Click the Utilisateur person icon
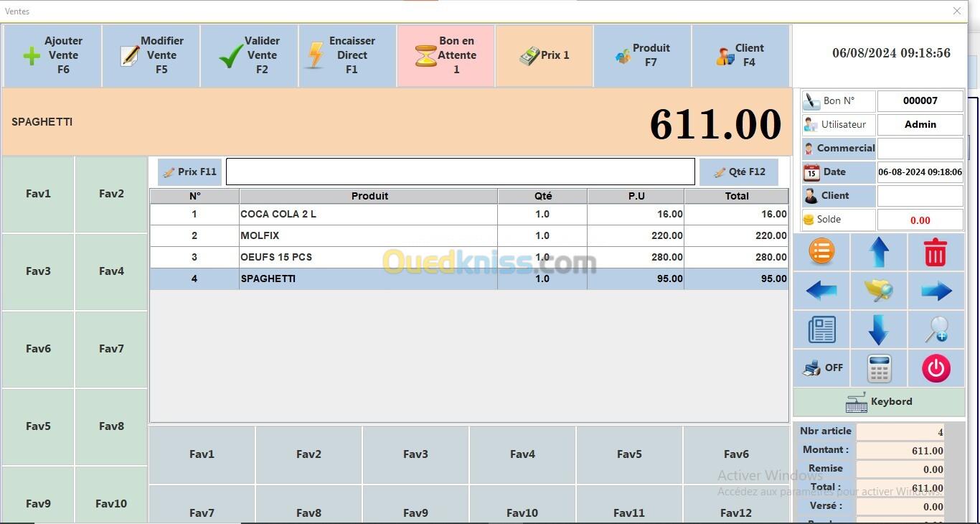The height and width of the screenshot is (524, 980). coord(811,125)
